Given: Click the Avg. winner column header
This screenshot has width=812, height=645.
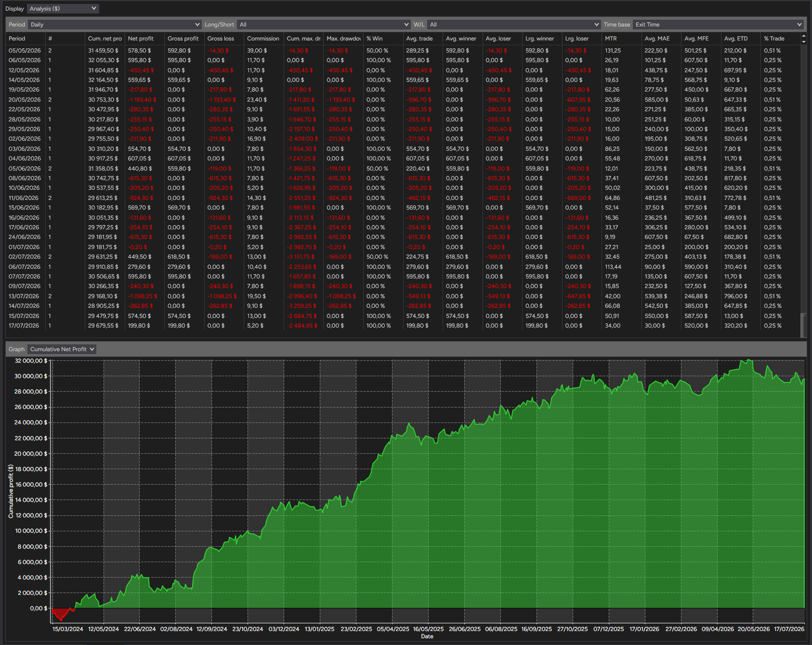Looking at the screenshot, I should tap(462, 39).
